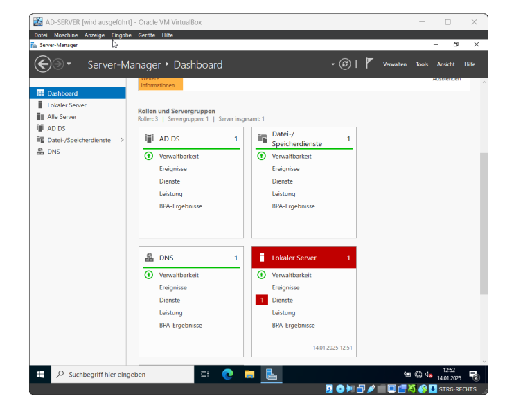Click green Verwaltbarkeit icon in the DNS tile

click(149, 275)
